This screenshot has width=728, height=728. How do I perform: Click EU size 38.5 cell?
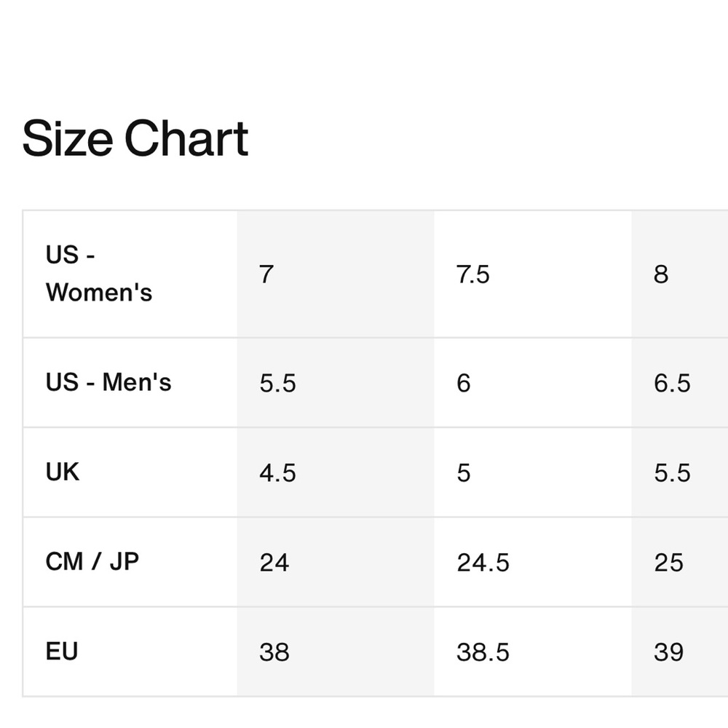pos(533,652)
